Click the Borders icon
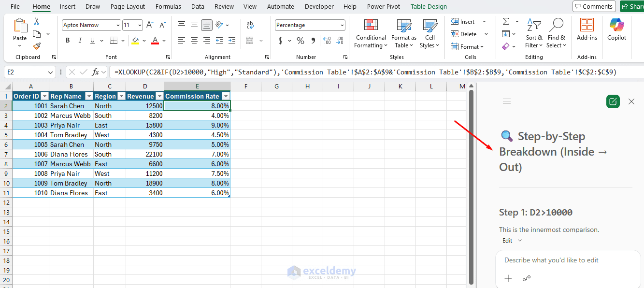Image resolution: width=644 pixels, height=288 pixels. click(114, 41)
